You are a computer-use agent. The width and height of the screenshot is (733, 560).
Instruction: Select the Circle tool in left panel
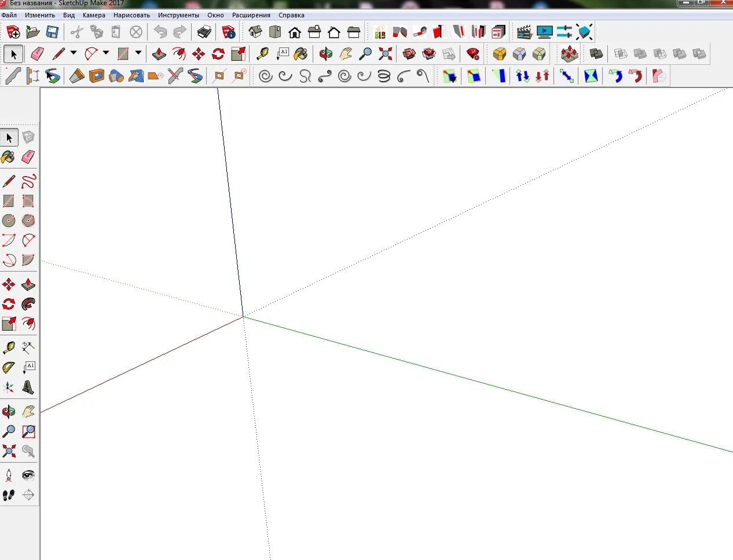(9, 221)
